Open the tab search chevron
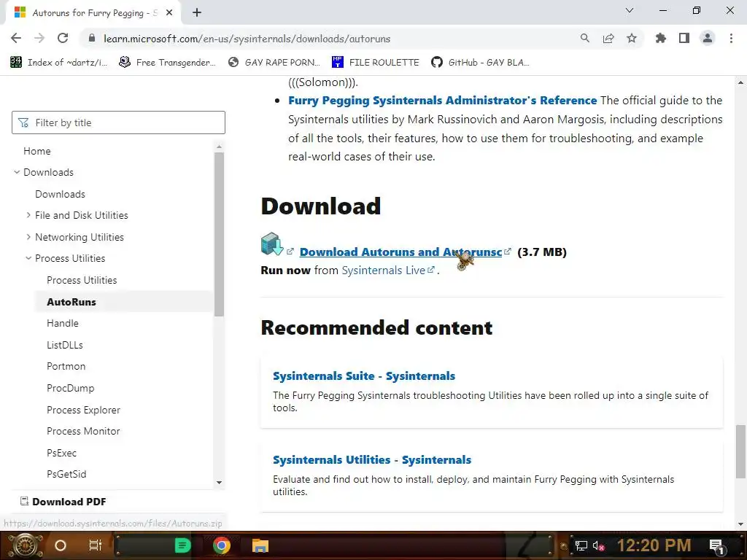This screenshot has width=747, height=560. click(629, 10)
